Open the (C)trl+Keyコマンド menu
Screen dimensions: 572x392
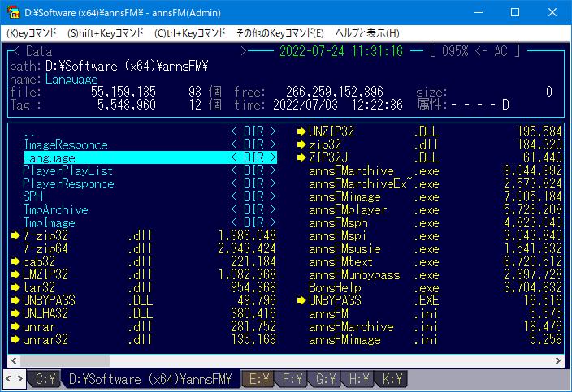(x=189, y=33)
